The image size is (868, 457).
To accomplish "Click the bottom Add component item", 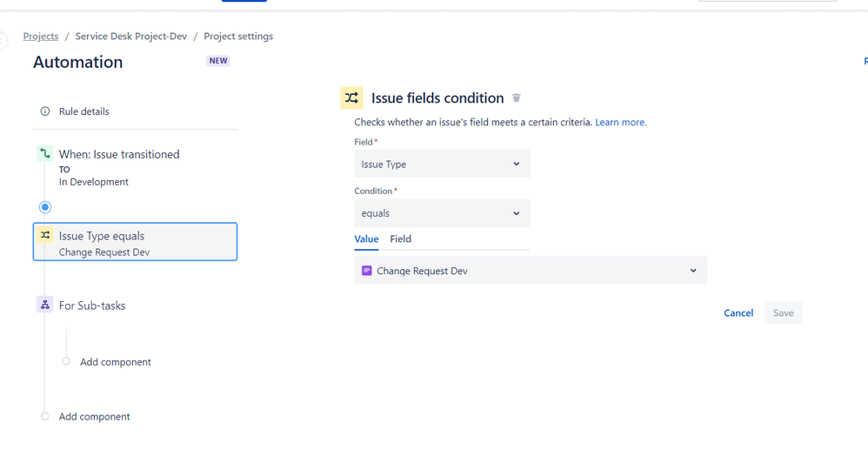I will pyautogui.click(x=94, y=417).
